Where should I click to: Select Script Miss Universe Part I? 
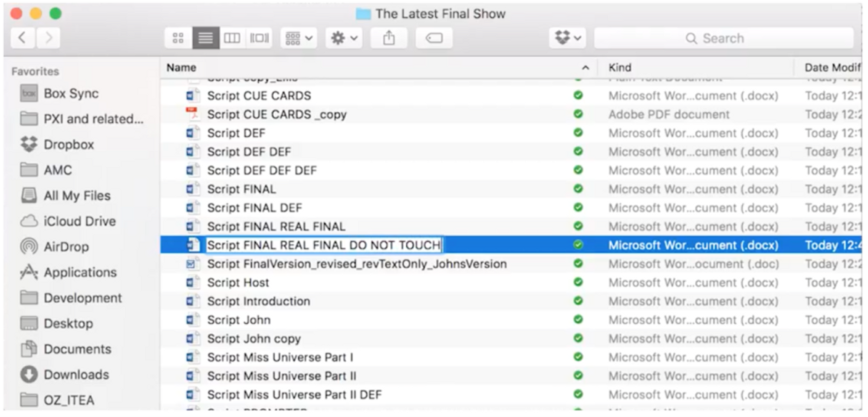[280, 357]
